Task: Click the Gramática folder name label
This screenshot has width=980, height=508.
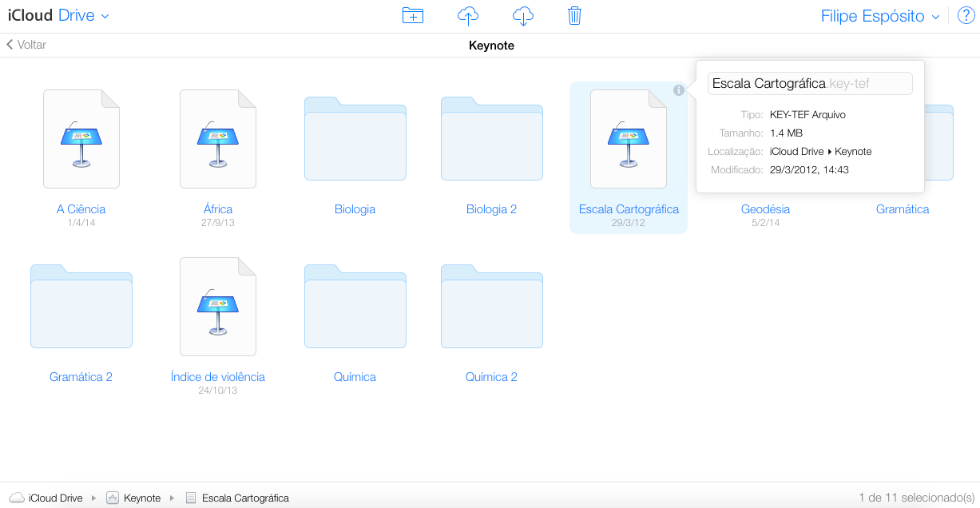Action: 903,209
